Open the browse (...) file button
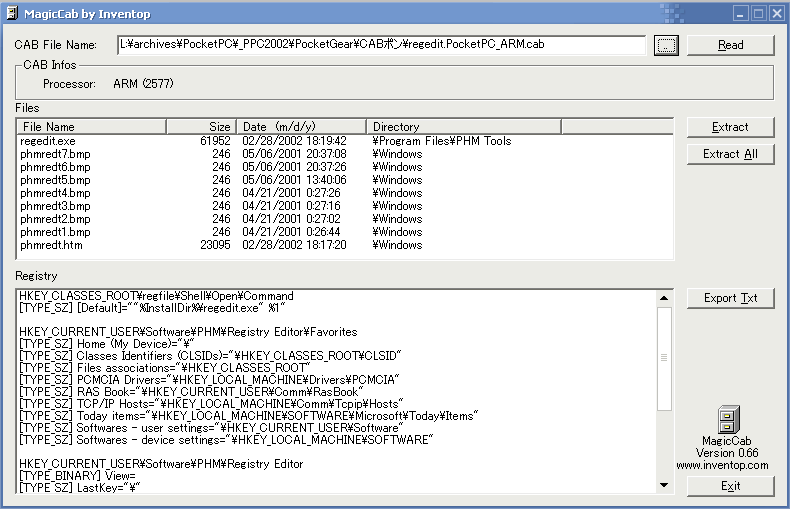The height and width of the screenshot is (509, 790). [x=666, y=45]
